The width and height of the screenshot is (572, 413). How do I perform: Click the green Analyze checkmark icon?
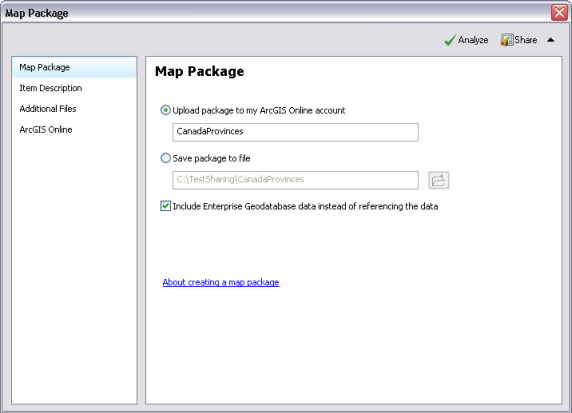coord(450,40)
